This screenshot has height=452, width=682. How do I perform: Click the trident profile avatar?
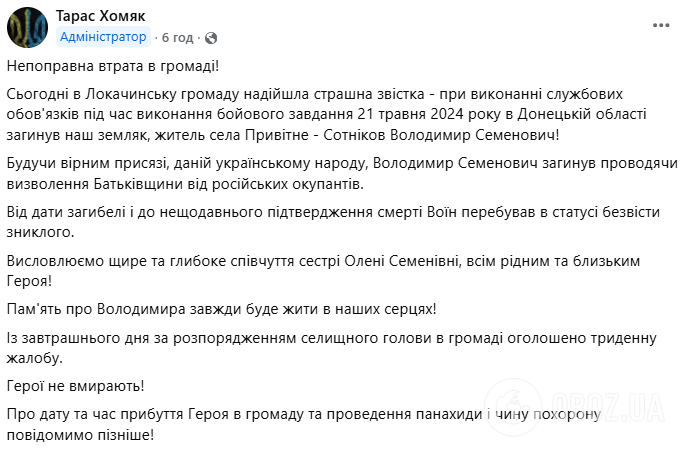point(28,27)
